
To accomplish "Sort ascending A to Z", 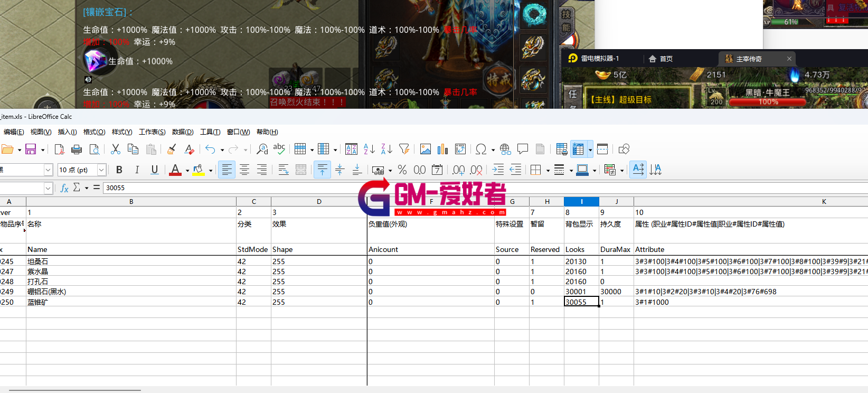I will click(369, 149).
